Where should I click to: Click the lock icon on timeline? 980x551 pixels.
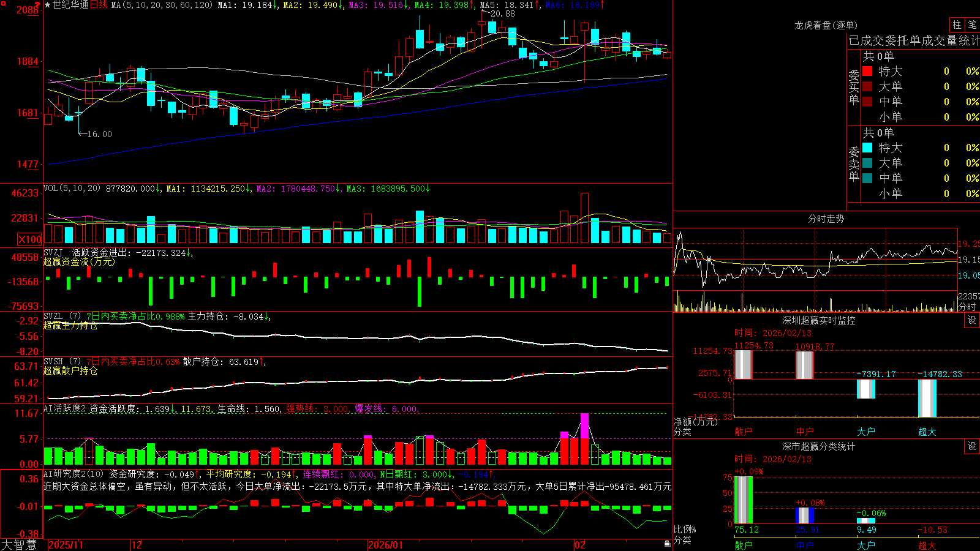click(667, 544)
